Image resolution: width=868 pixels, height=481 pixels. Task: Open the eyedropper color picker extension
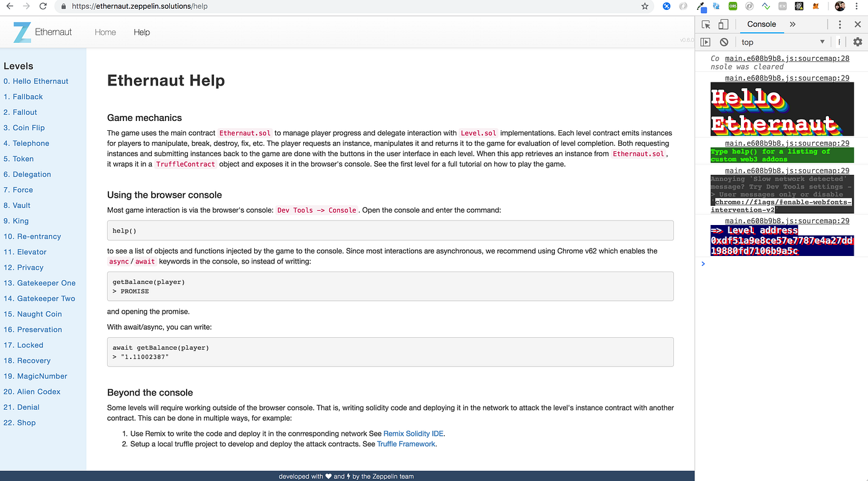coord(701,6)
